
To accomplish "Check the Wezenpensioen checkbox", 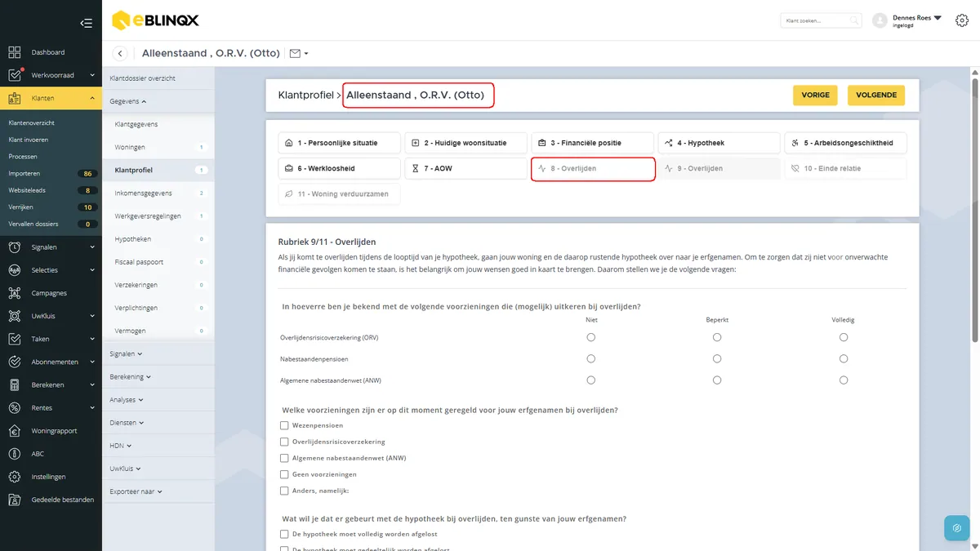I will [x=284, y=425].
